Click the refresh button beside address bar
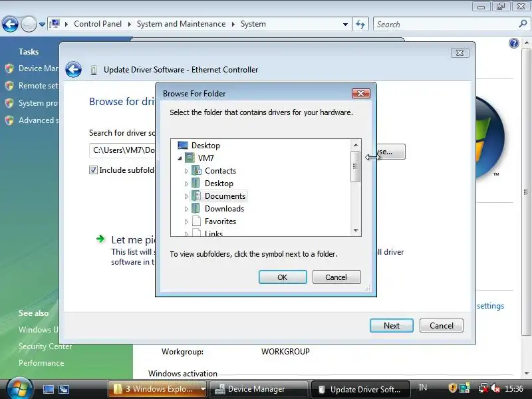Viewport: 532px width, 399px height. pos(360,24)
